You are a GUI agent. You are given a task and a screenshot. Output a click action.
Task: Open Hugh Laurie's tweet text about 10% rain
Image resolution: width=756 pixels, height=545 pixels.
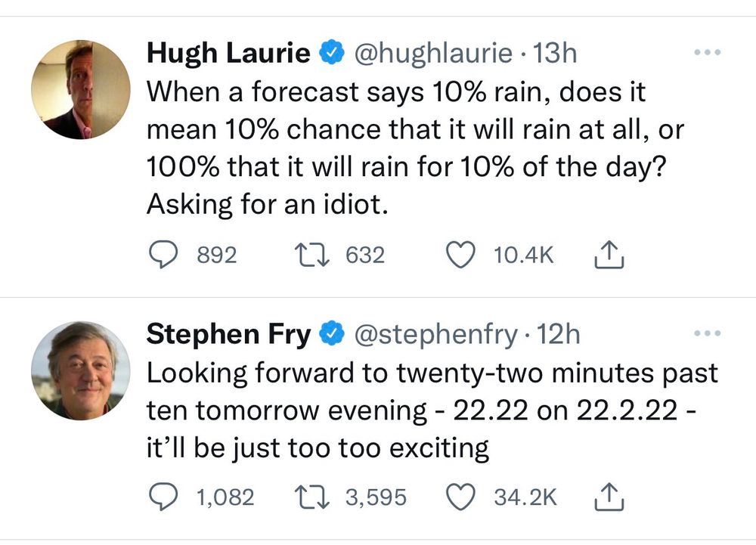coord(415,148)
